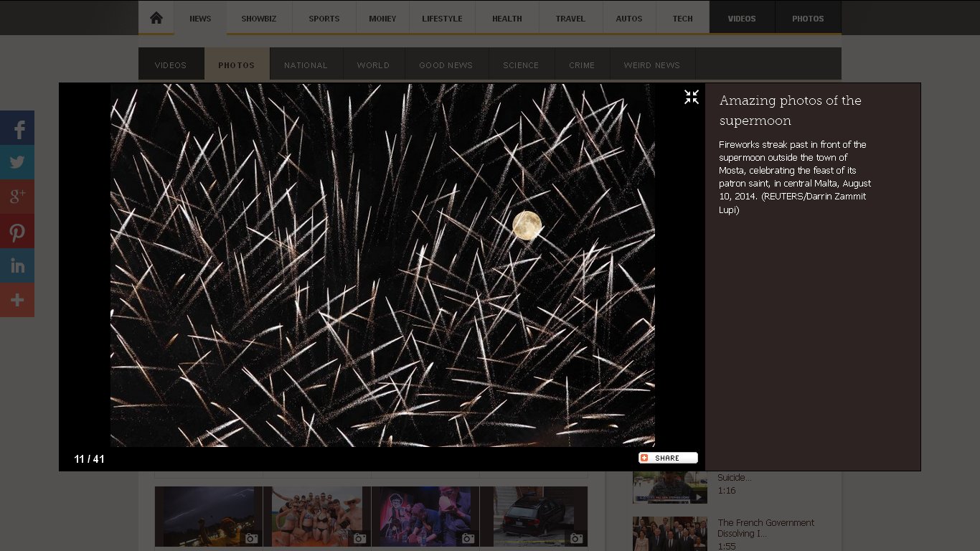
Task: Share on Google Plus via the sidebar icon
Action: pos(17,197)
